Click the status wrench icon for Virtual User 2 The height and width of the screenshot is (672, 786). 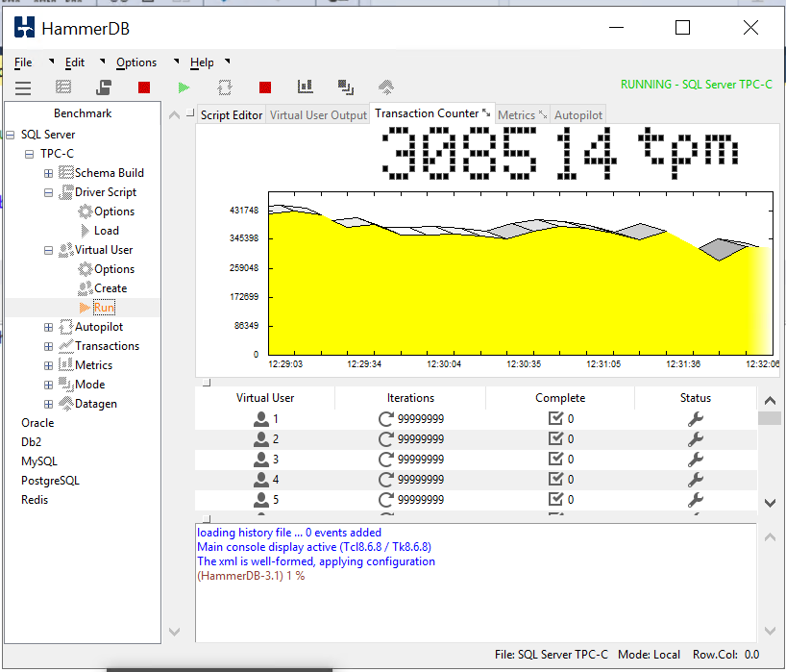[695, 439]
